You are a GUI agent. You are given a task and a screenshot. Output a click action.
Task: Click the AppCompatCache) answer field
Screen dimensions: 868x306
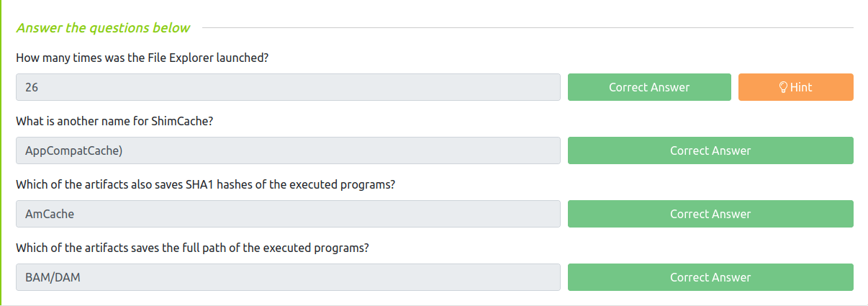[288, 150]
